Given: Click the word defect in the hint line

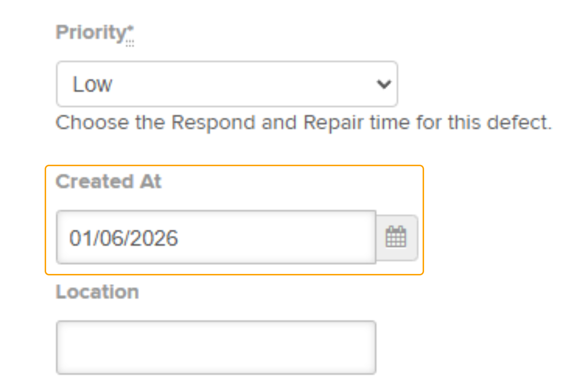Looking at the screenshot, I should (x=519, y=123).
